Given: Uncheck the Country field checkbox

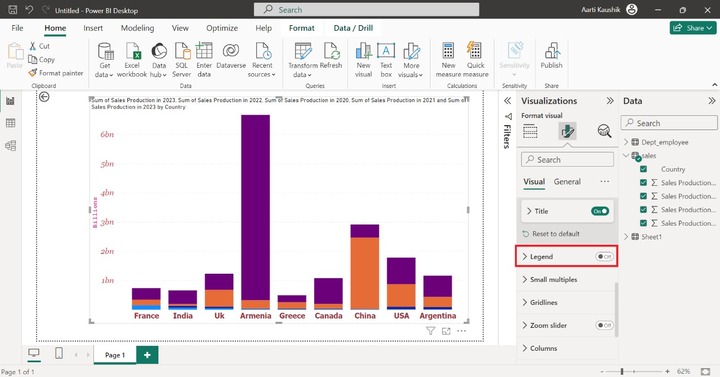Looking at the screenshot, I should [643, 169].
